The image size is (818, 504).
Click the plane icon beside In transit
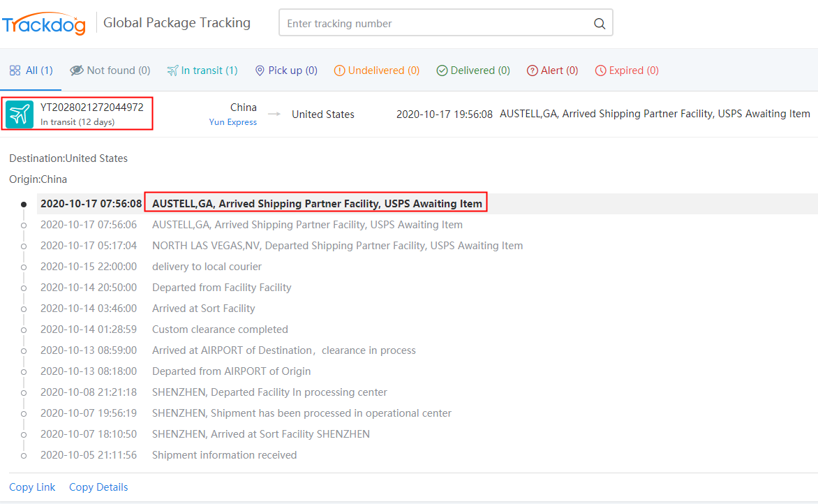(x=172, y=71)
